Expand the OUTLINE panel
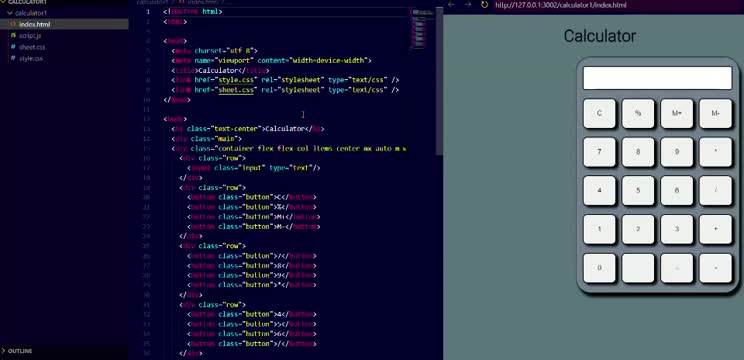Screen dimensions: 744x360 tap(20, 351)
